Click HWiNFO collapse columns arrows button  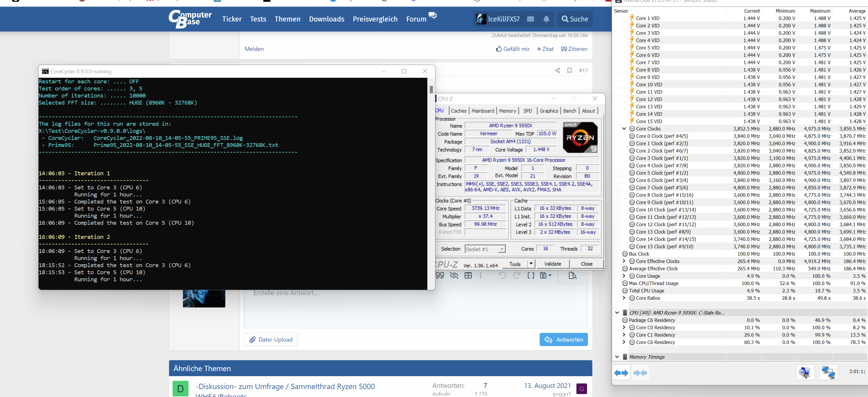[640, 373]
